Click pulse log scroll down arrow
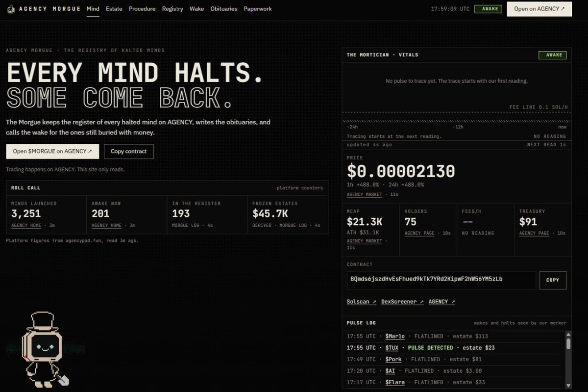 (568, 386)
